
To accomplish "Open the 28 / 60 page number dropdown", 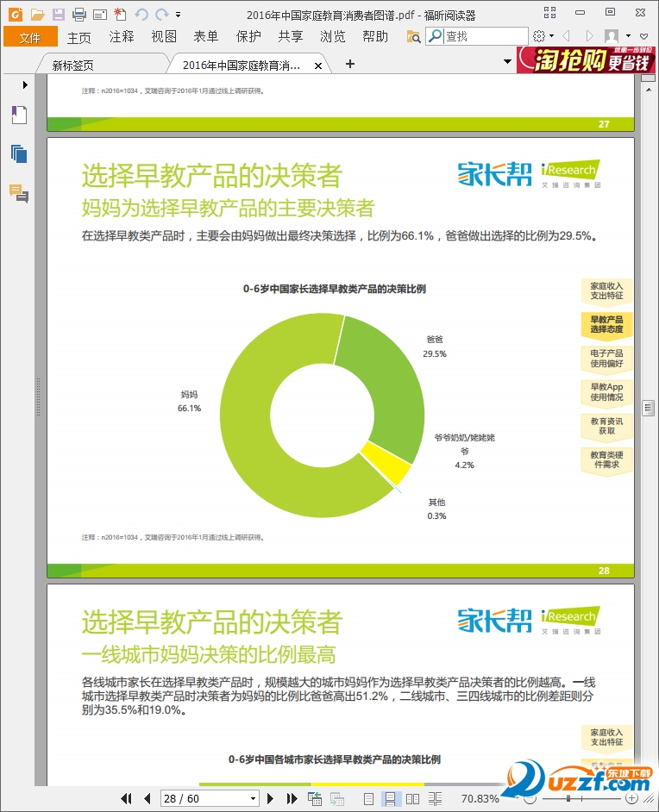I will pos(253,798).
